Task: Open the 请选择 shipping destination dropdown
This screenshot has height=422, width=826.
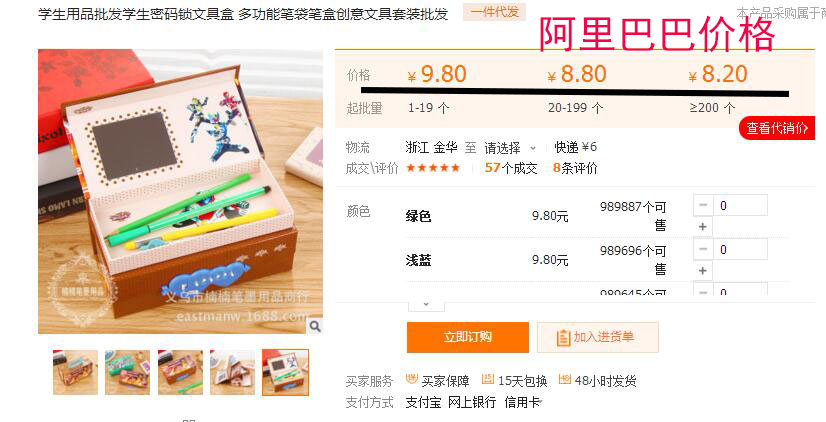Action: [x=510, y=148]
